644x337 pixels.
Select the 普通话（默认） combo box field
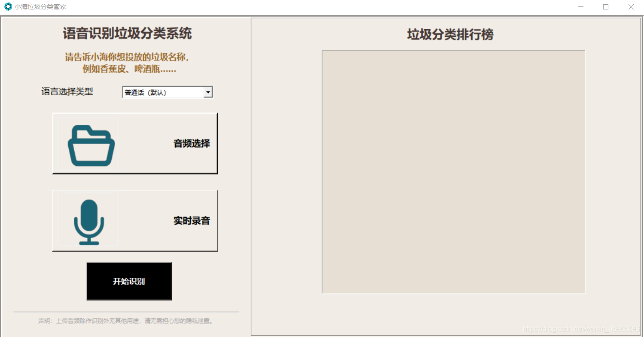point(168,92)
